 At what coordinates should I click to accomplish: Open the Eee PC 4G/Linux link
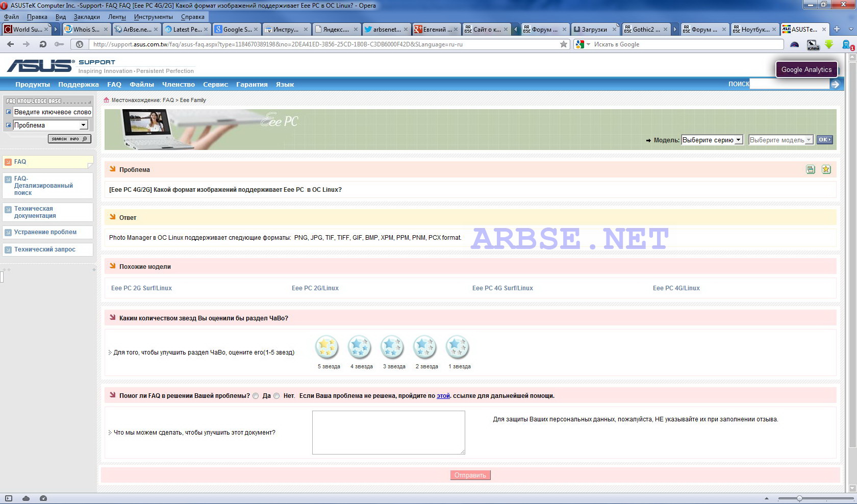[x=676, y=288]
